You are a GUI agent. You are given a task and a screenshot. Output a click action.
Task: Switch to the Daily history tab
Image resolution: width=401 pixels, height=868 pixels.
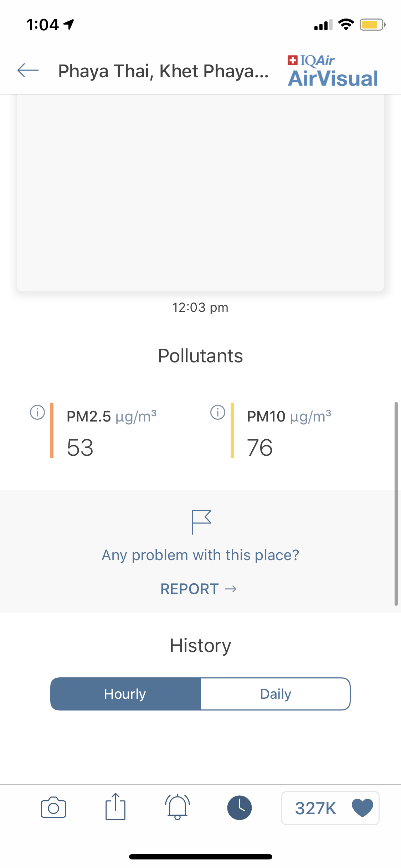point(276,694)
